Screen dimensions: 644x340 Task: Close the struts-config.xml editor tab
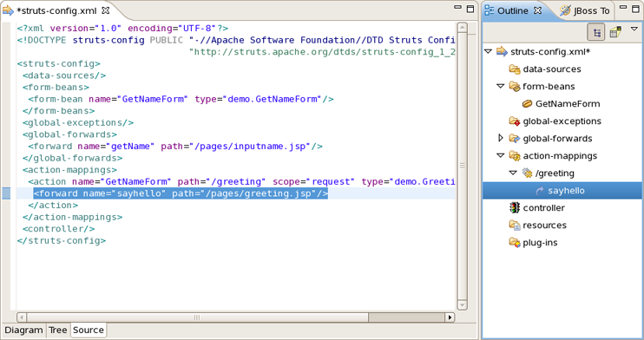[x=106, y=10]
